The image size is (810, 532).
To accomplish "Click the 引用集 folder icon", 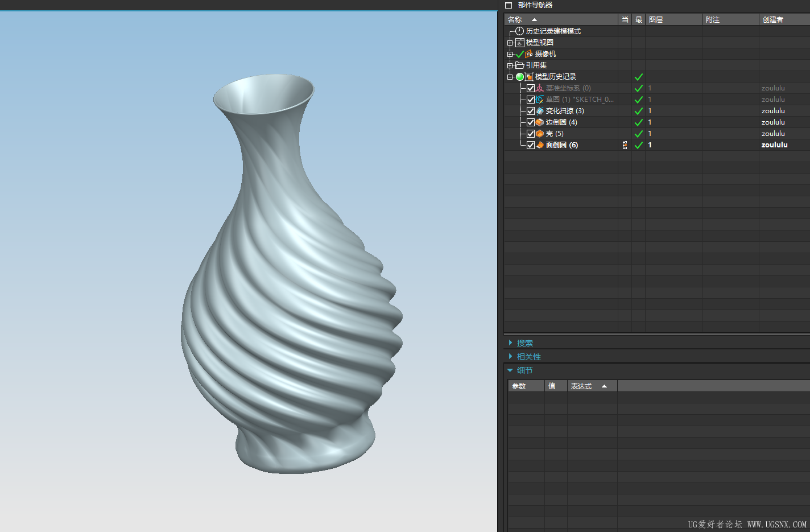I will 520,65.
